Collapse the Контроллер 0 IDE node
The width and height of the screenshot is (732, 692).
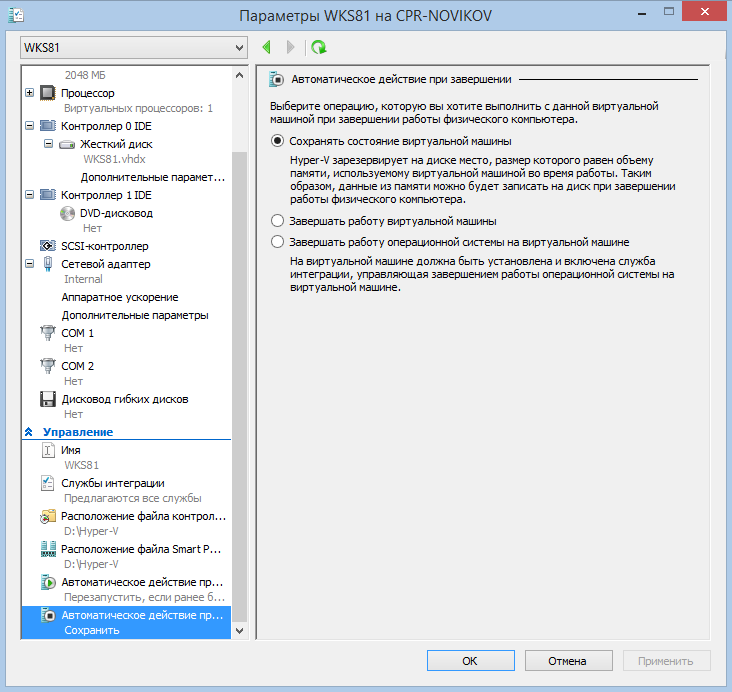point(29,127)
